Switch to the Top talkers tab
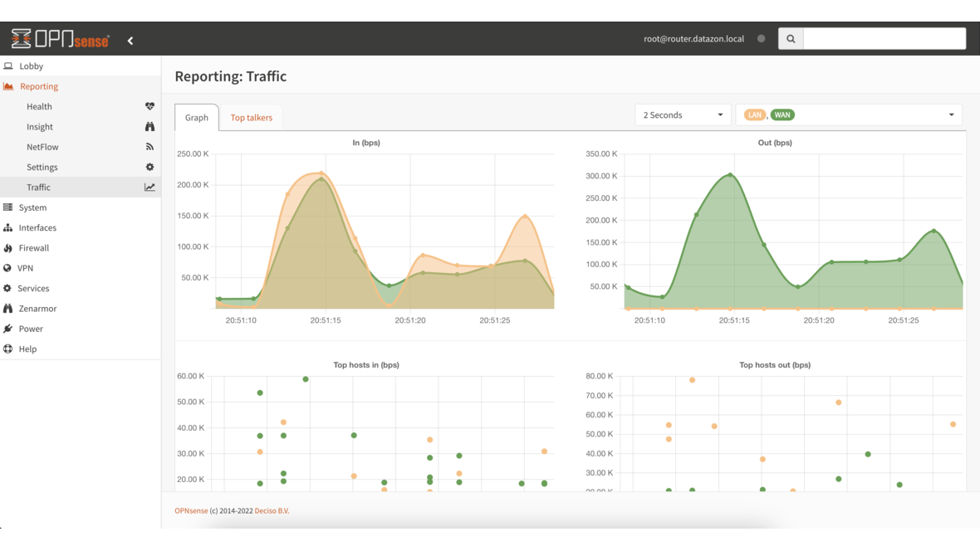This screenshot has width=980, height=551. coord(251,117)
